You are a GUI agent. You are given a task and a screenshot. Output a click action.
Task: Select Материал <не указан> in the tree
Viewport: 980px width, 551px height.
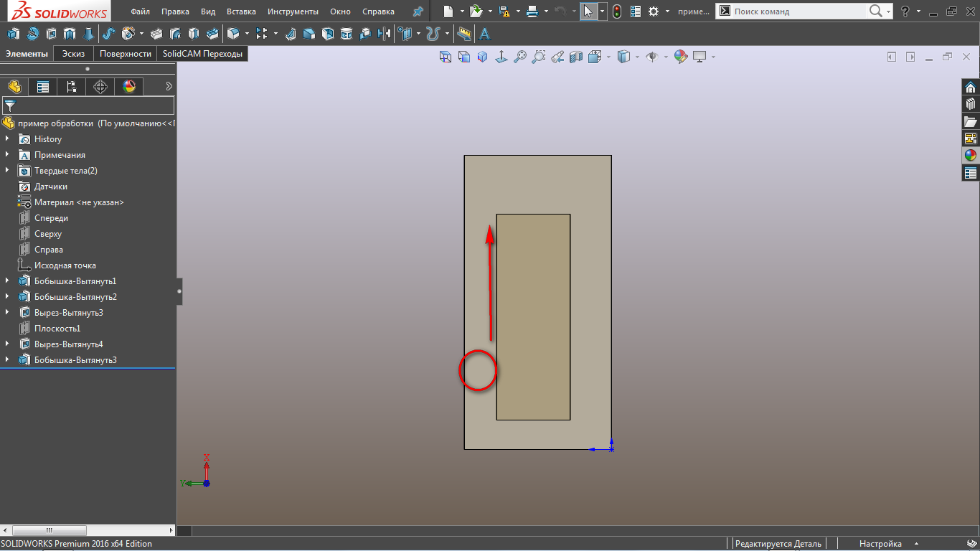point(79,202)
